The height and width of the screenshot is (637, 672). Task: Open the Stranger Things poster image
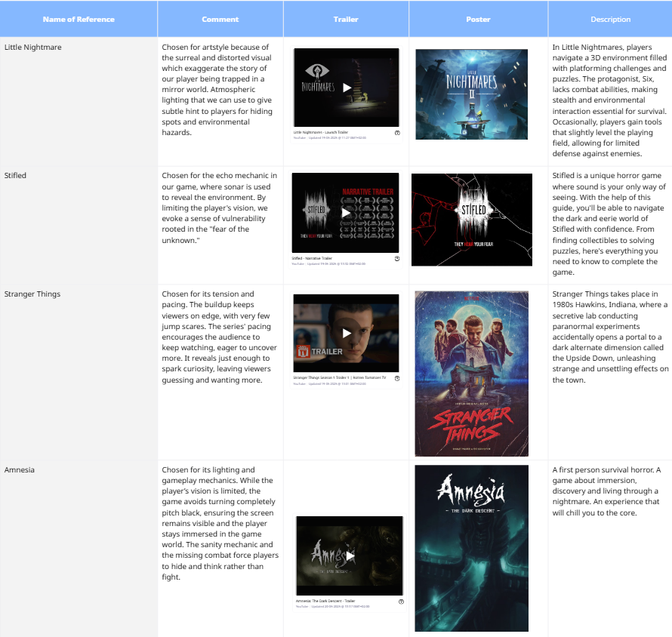pyautogui.click(x=472, y=374)
